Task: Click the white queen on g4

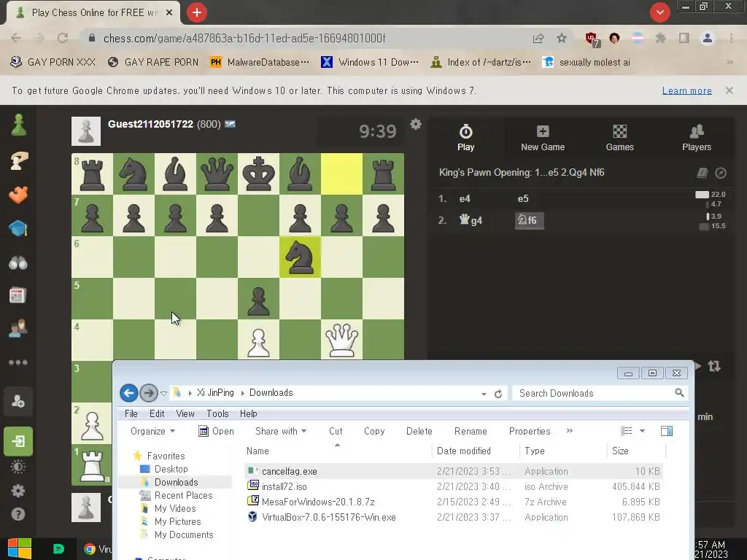Action: point(341,340)
